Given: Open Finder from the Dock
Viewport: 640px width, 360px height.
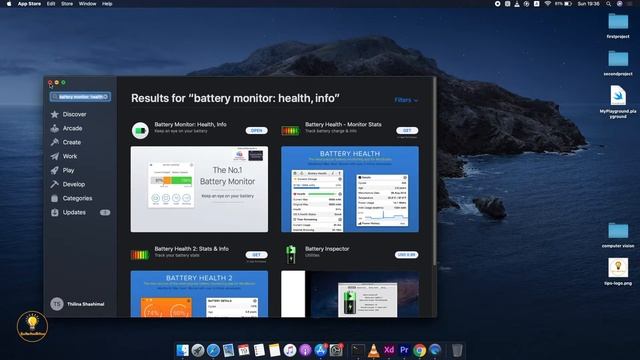Looking at the screenshot, I should pyautogui.click(x=182, y=350).
